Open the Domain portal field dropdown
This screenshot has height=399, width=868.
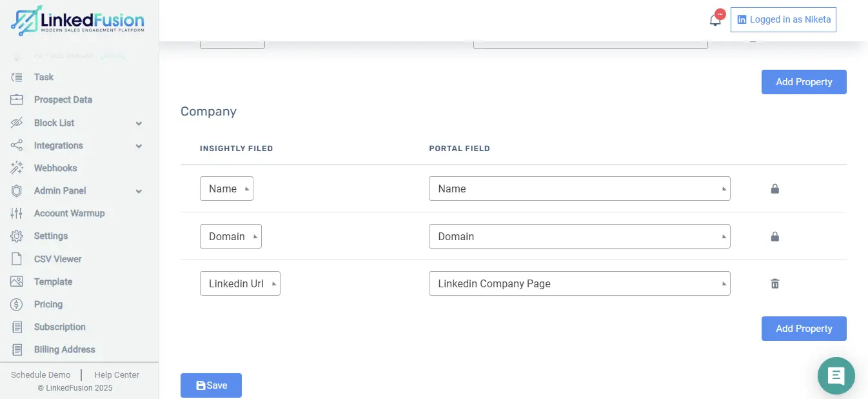click(579, 236)
